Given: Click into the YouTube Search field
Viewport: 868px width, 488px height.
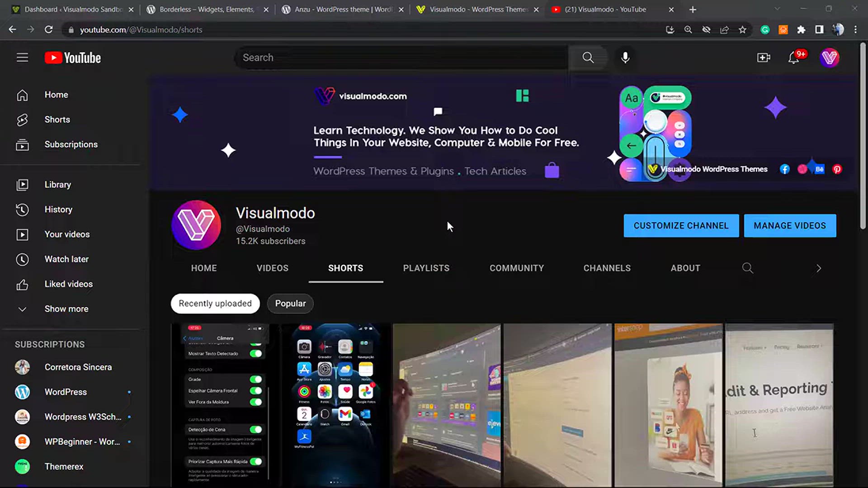Looking at the screenshot, I should (401, 57).
